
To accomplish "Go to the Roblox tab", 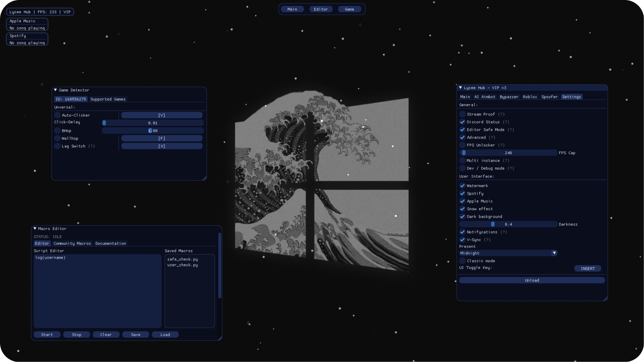I will 530,97.
